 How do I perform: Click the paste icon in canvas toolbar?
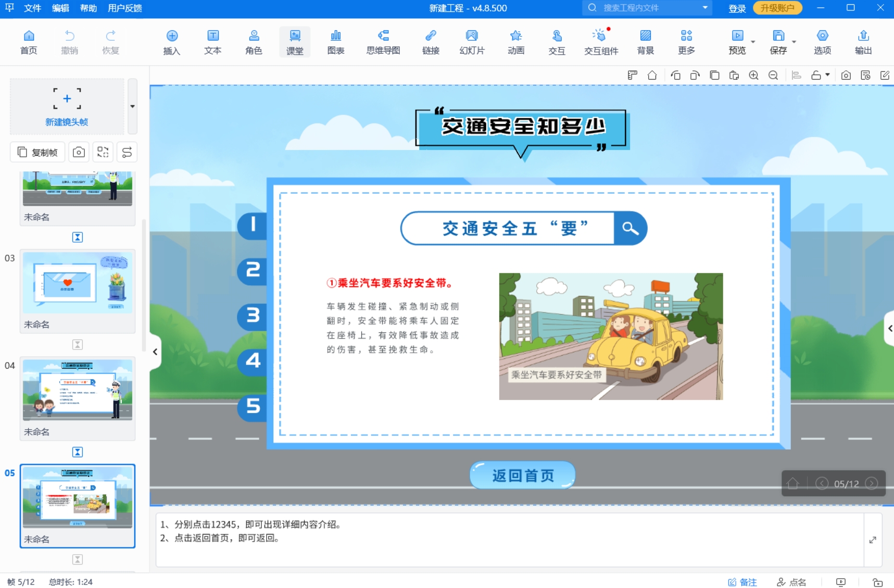coord(734,75)
